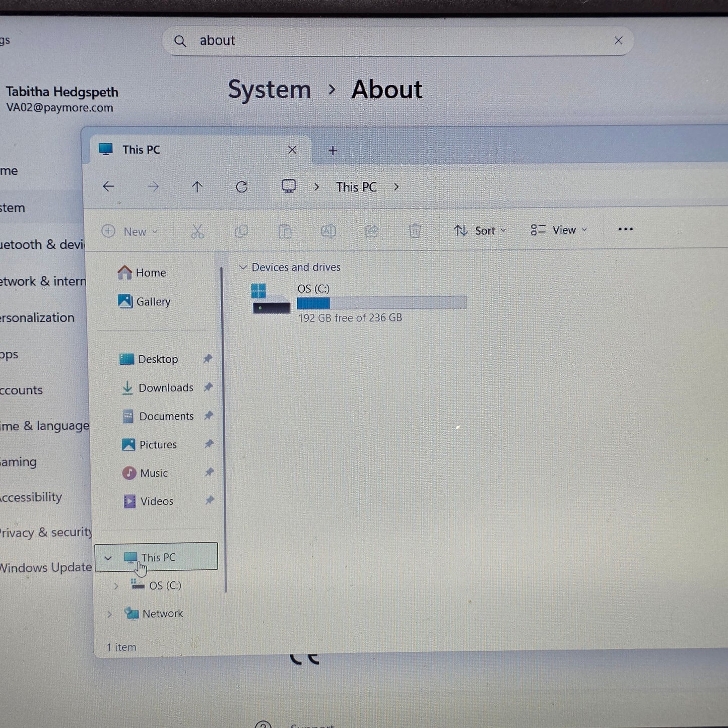Click the OS (C:) storage usage bar

[x=381, y=303]
